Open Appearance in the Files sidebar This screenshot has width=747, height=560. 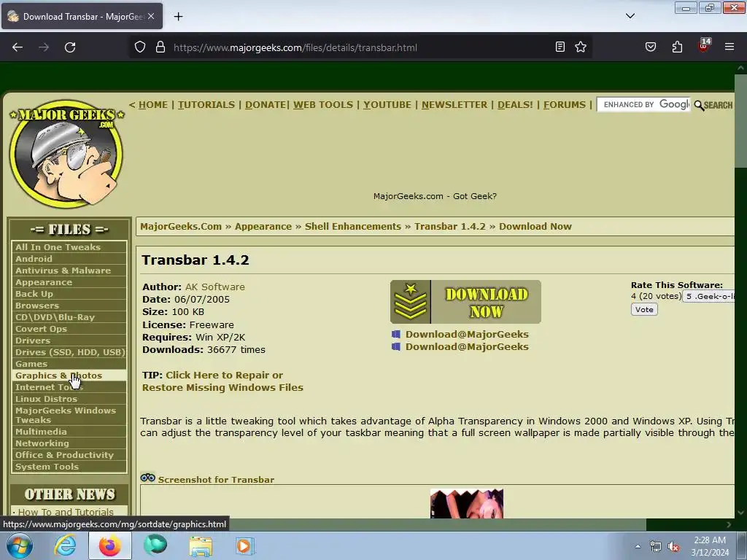point(69,282)
